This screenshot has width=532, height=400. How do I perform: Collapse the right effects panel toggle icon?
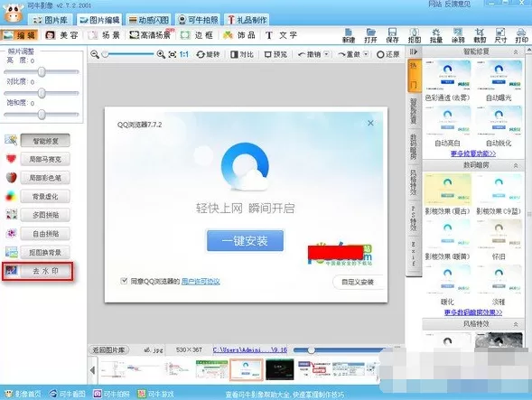(x=414, y=51)
